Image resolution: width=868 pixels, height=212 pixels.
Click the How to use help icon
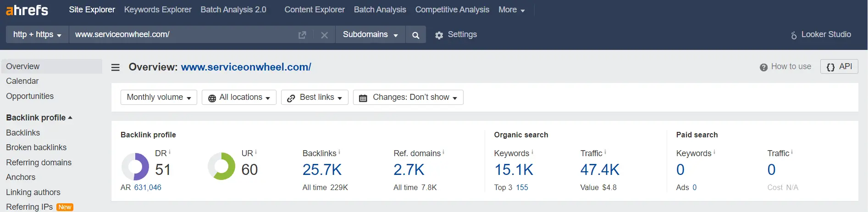763,67
